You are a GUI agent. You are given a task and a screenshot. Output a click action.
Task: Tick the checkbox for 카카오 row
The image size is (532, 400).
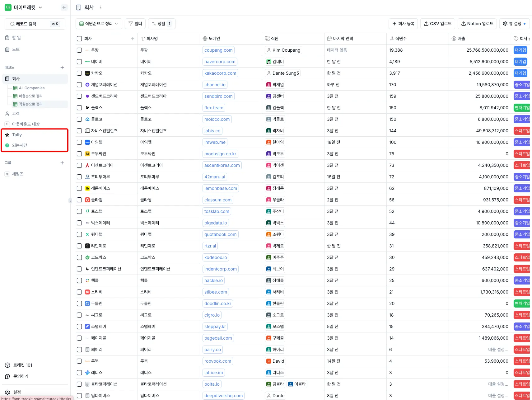pyautogui.click(x=79, y=73)
